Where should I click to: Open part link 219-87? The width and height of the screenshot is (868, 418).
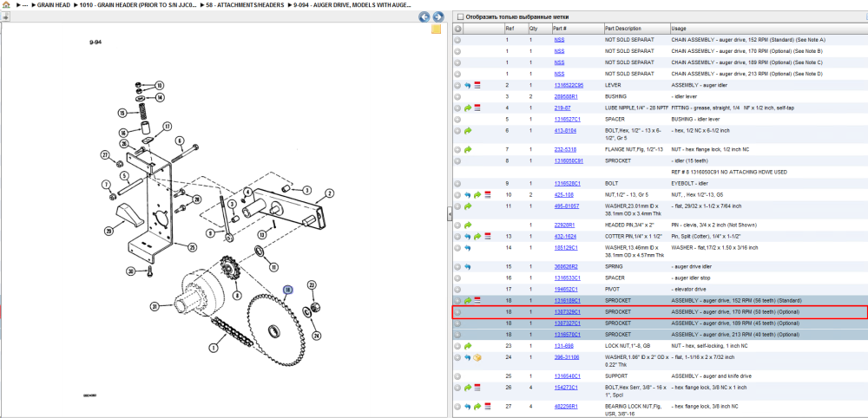pyautogui.click(x=562, y=108)
